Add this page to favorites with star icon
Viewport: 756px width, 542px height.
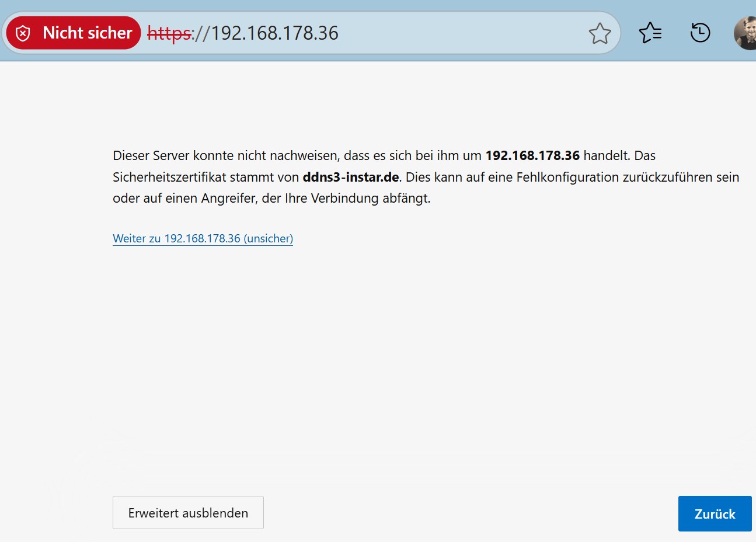coord(600,33)
